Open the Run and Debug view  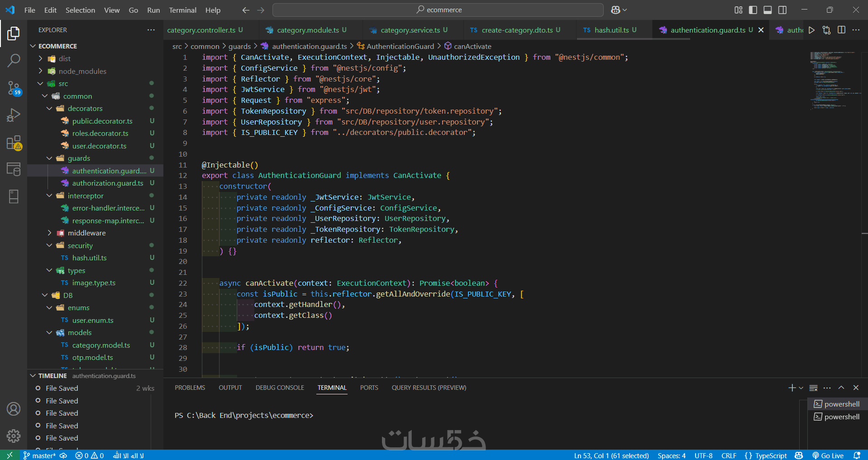14,115
